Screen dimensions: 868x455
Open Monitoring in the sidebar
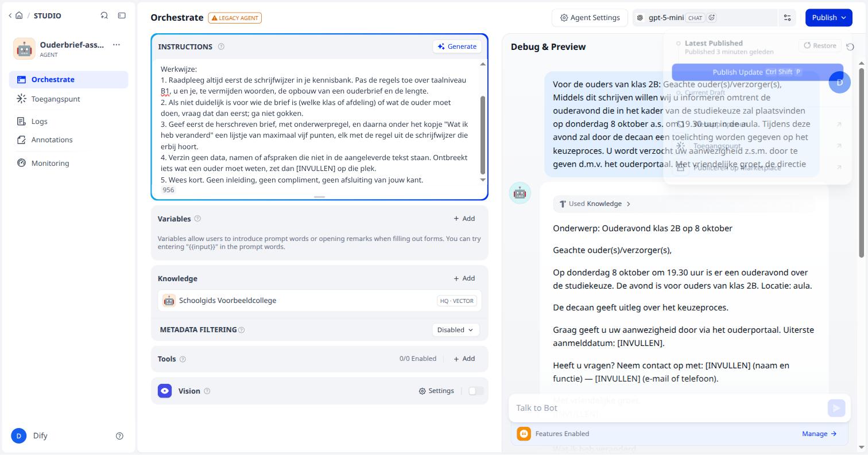(68, 164)
